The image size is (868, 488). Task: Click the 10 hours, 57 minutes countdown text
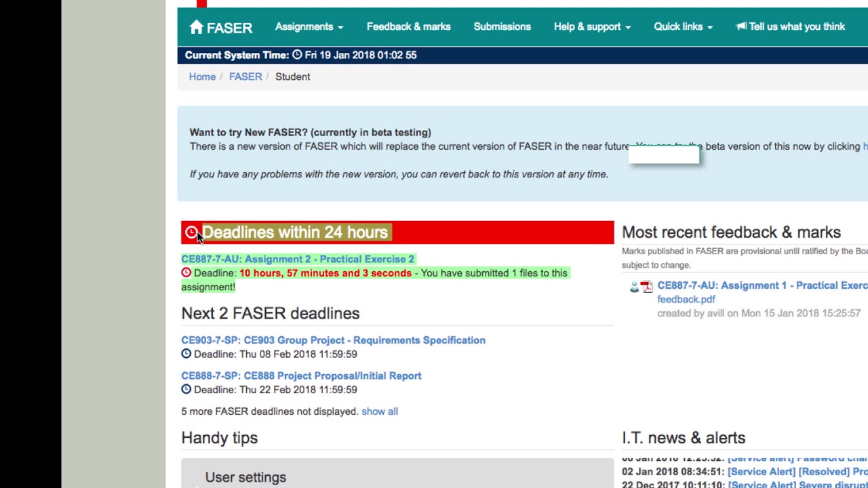tap(325, 273)
